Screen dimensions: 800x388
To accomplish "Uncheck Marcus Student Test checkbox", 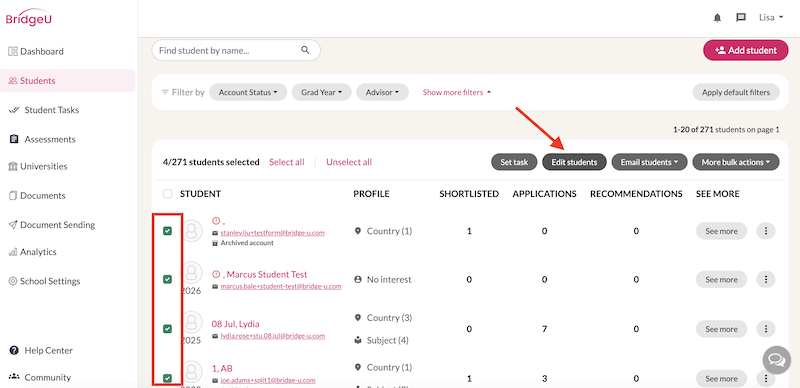I will [167, 279].
